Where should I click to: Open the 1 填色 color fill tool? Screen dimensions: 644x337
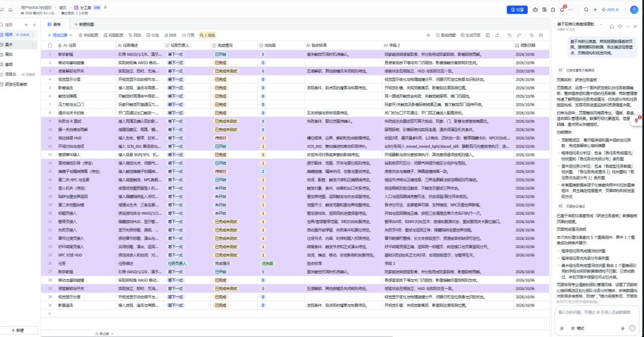pyautogui.click(x=208, y=35)
